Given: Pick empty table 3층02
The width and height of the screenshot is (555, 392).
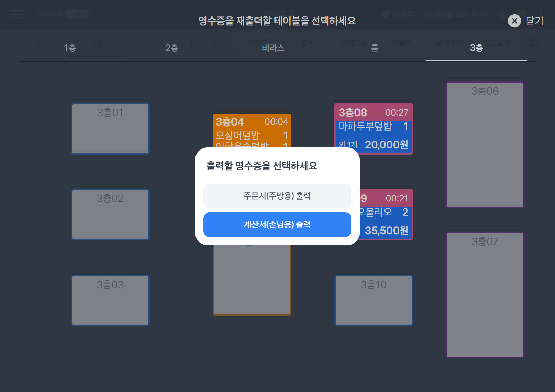Looking at the screenshot, I should pyautogui.click(x=110, y=214).
